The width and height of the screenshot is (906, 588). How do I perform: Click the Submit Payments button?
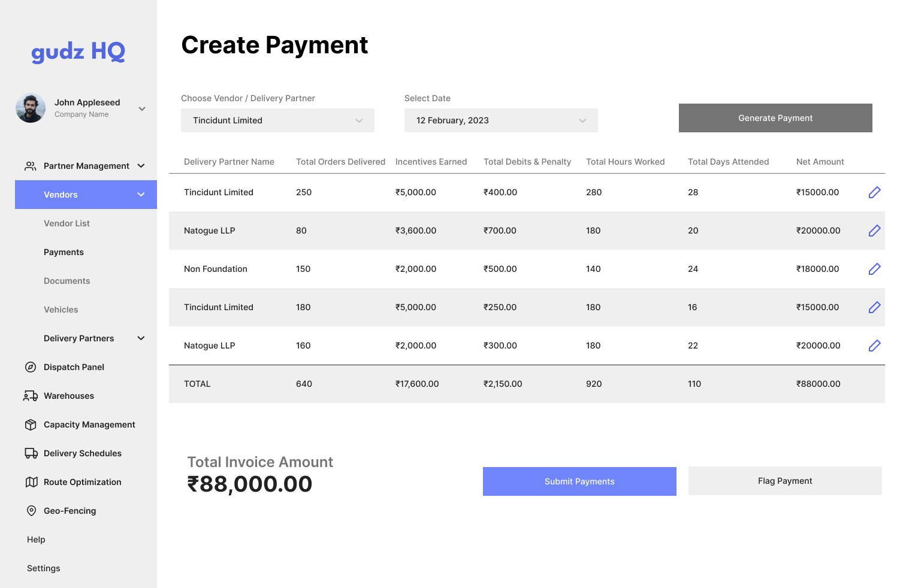tap(579, 481)
